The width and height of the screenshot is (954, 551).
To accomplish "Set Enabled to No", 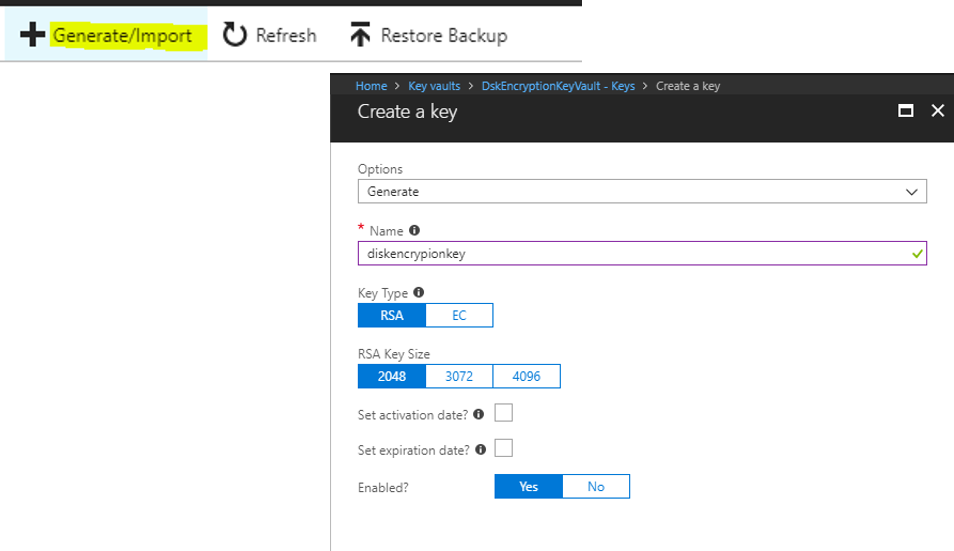I will [x=596, y=487].
